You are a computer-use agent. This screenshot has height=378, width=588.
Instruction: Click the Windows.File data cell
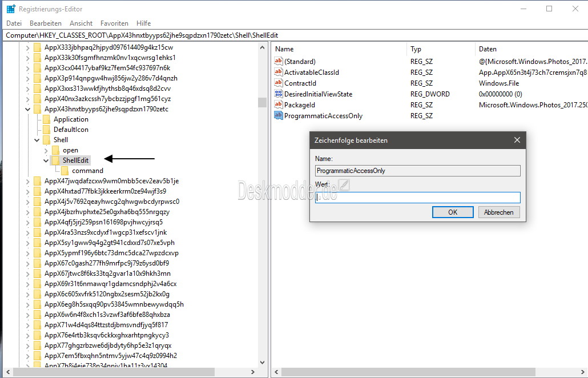[x=499, y=83]
